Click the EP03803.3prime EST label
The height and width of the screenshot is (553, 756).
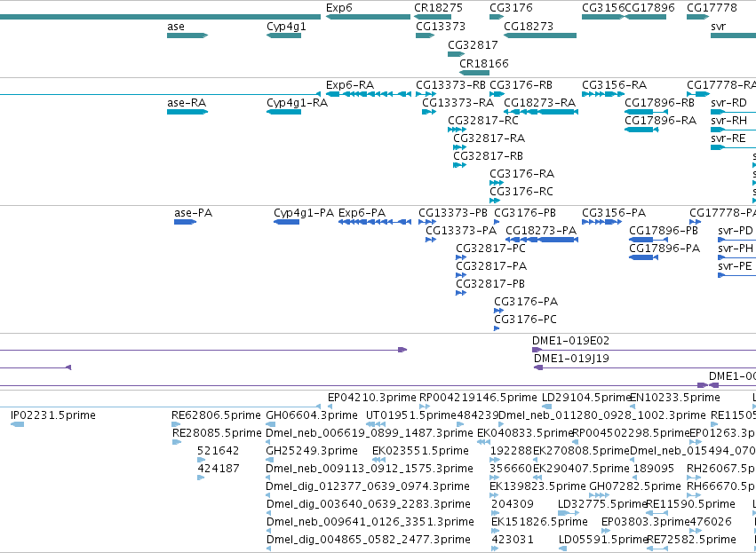tap(646, 522)
